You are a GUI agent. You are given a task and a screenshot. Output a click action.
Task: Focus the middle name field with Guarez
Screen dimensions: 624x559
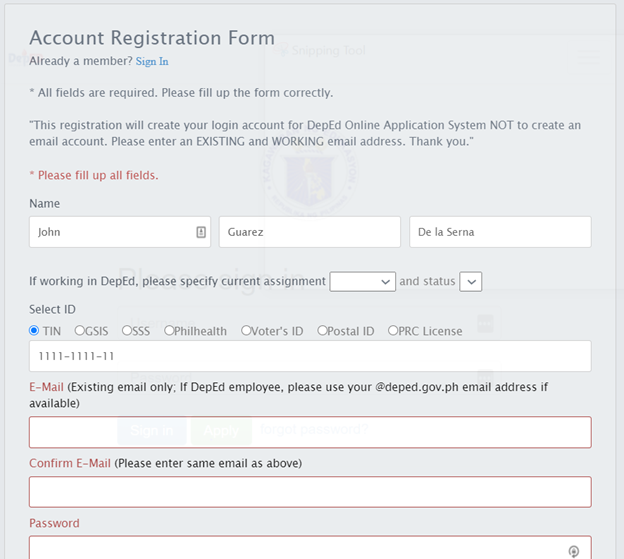pyautogui.click(x=310, y=232)
